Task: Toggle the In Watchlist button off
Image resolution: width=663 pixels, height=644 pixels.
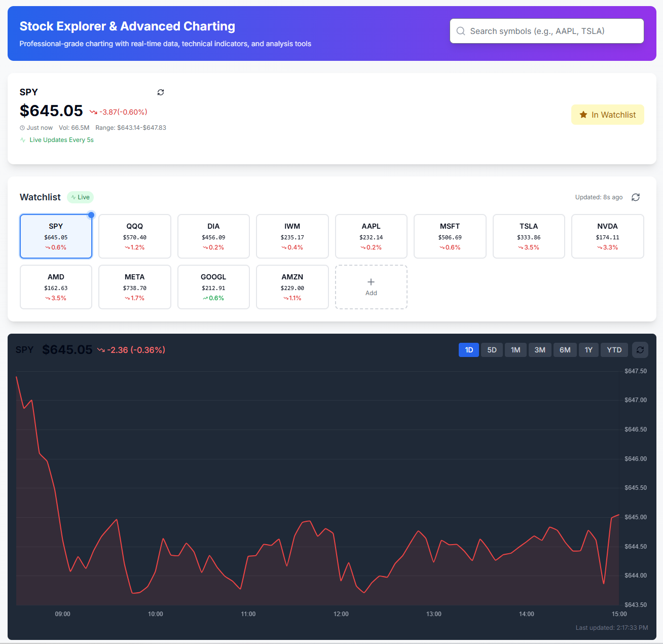Action: (607, 115)
